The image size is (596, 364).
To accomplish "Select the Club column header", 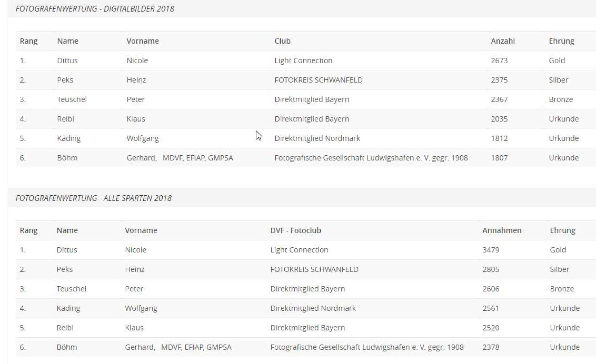I will pos(282,41).
